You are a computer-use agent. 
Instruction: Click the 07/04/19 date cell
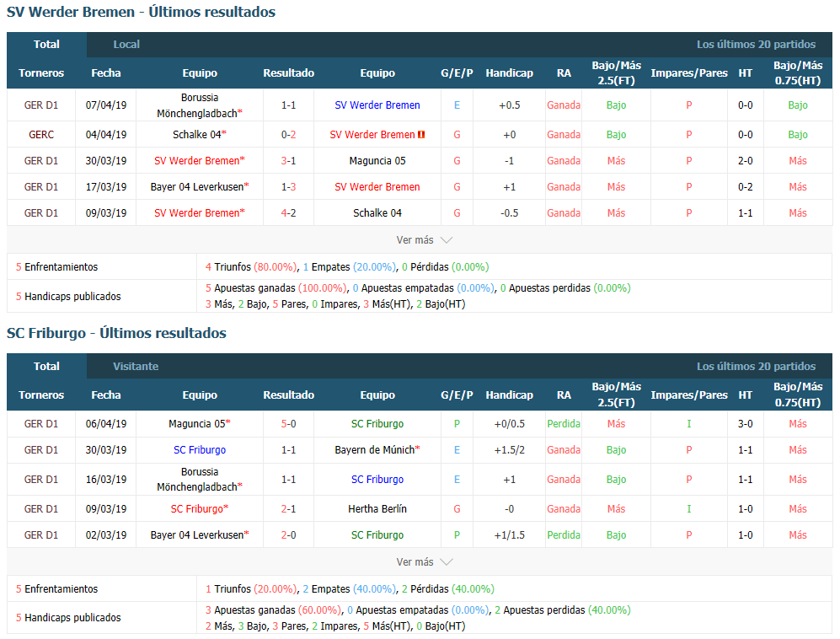(x=106, y=105)
